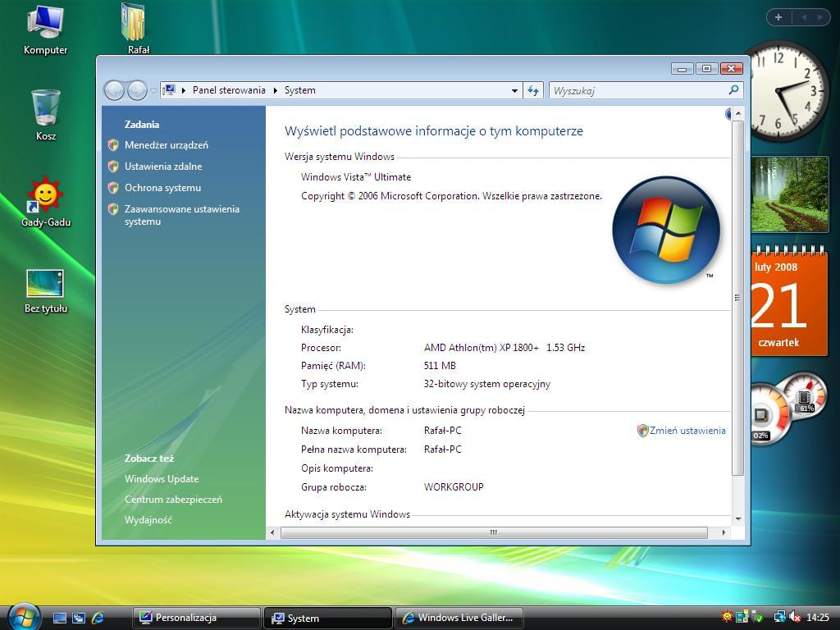
Task: Select the Gady-Gadu desktop shortcut
Action: (46, 202)
